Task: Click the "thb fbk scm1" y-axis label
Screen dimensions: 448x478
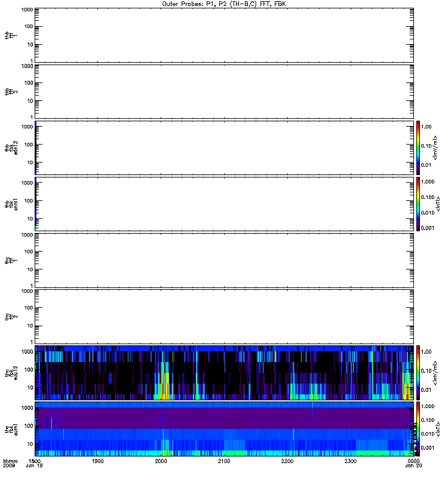Action: [11, 204]
